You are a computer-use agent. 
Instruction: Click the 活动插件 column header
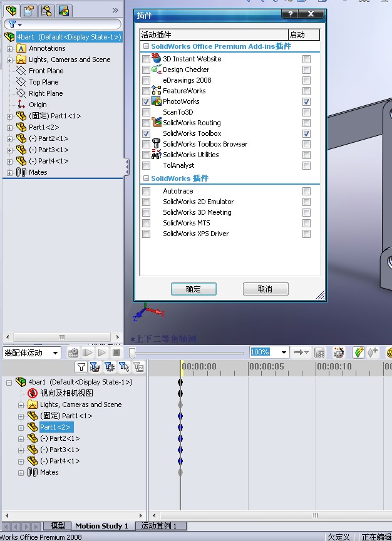click(x=214, y=35)
